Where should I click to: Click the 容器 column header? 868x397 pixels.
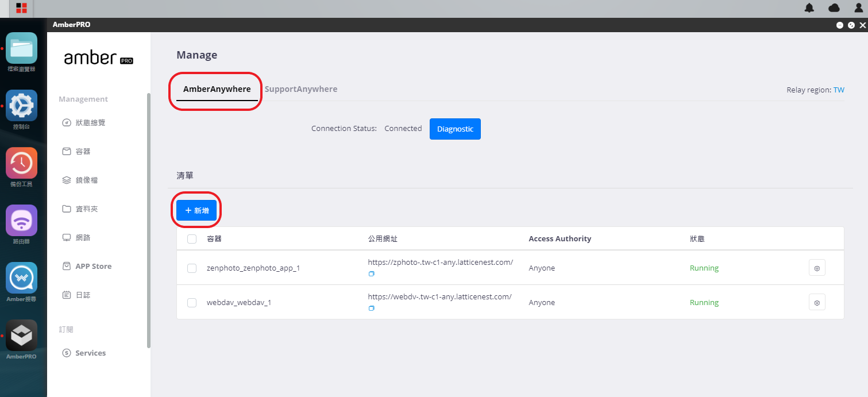pyautogui.click(x=214, y=238)
